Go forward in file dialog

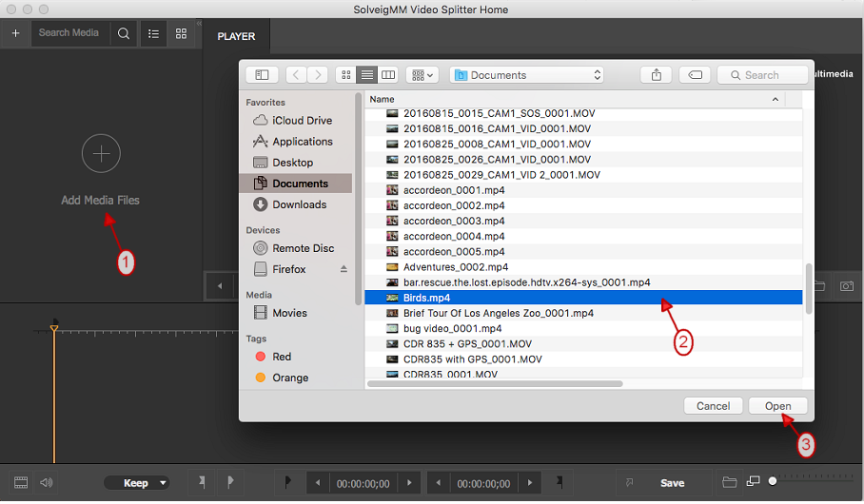click(318, 75)
